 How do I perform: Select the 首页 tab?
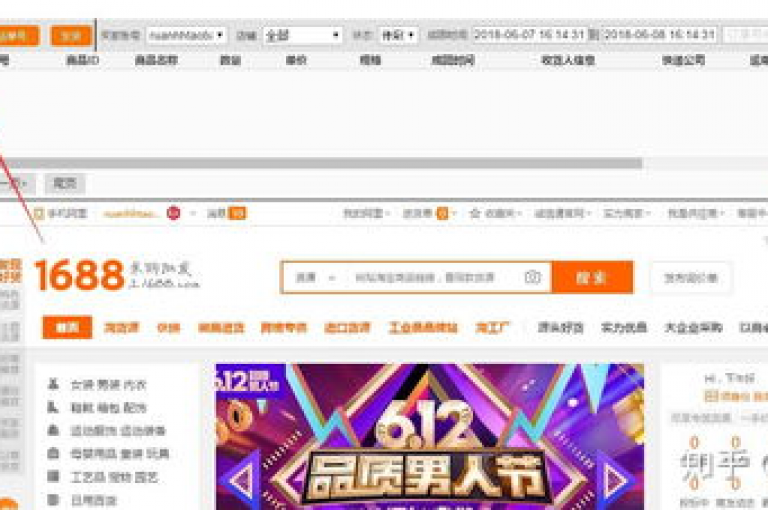click(67, 327)
